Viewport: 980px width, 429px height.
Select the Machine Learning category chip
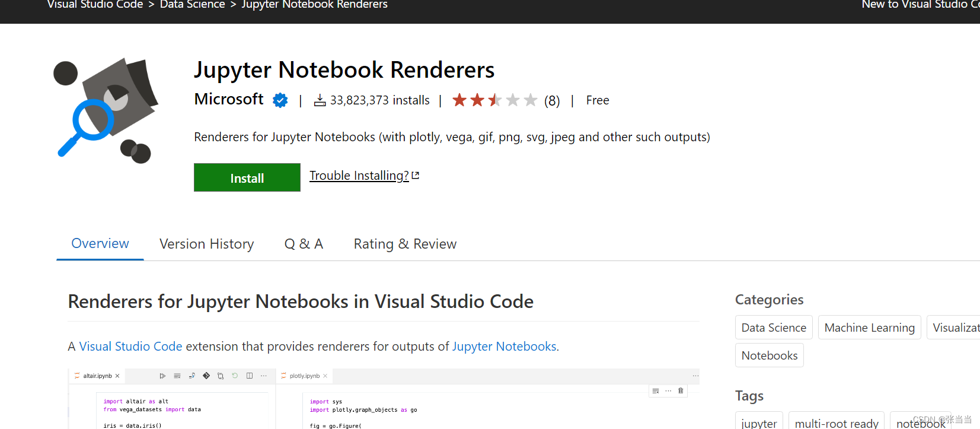(x=870, y=328)
